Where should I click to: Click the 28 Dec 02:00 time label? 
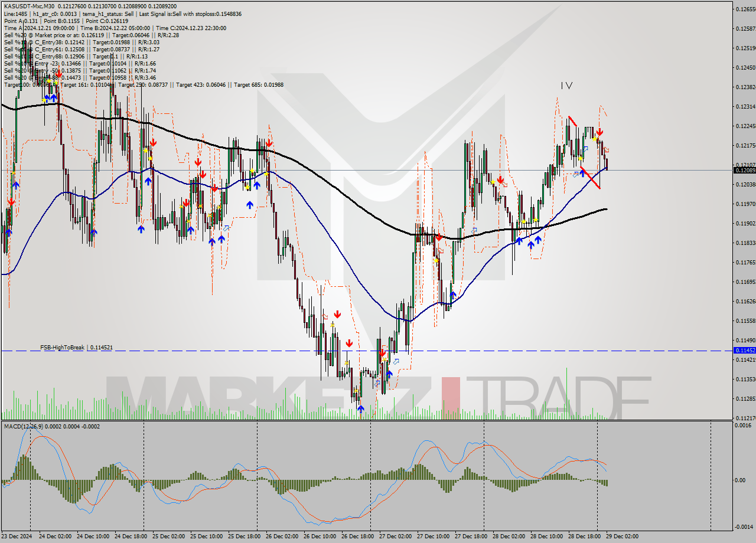[x=509, y=537]
